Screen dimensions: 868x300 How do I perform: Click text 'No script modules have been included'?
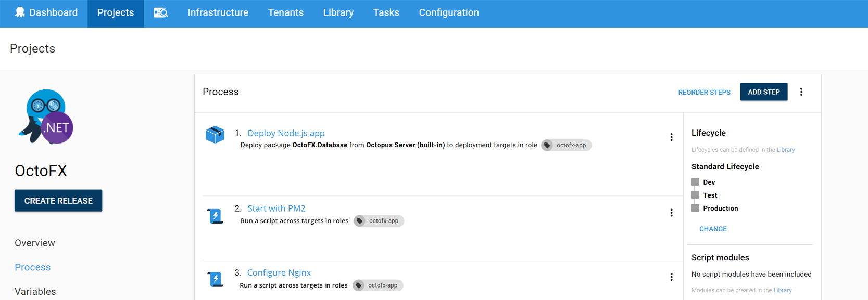coord(751,275)
